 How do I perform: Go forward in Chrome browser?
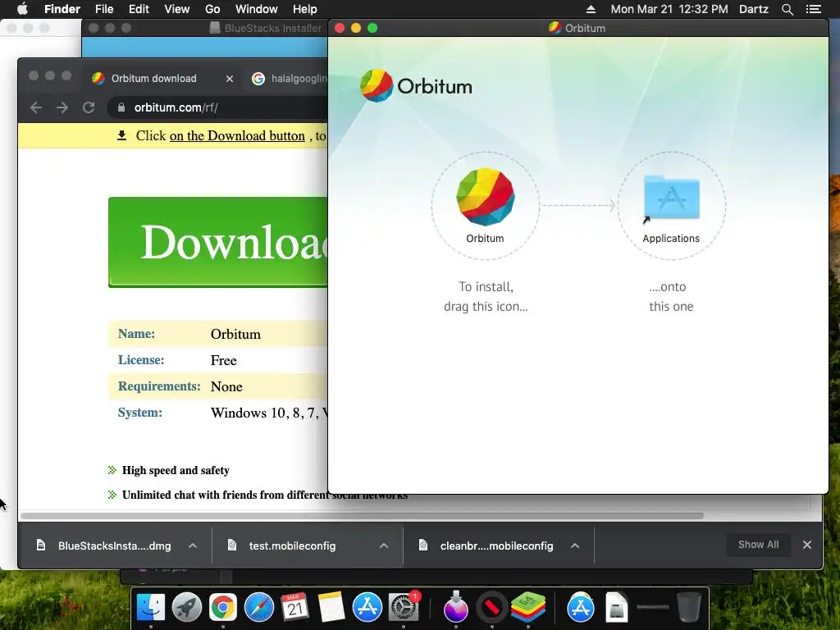[x=62, y=107]
